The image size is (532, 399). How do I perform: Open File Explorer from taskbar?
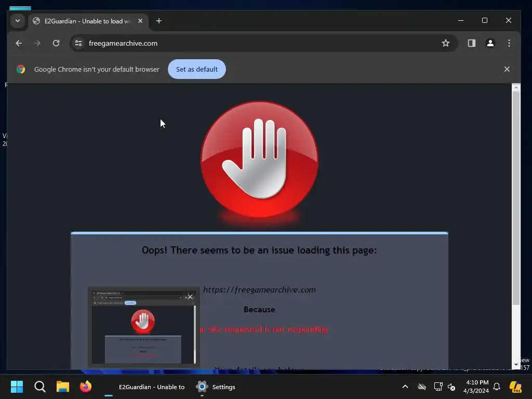(x=63, y=387)
